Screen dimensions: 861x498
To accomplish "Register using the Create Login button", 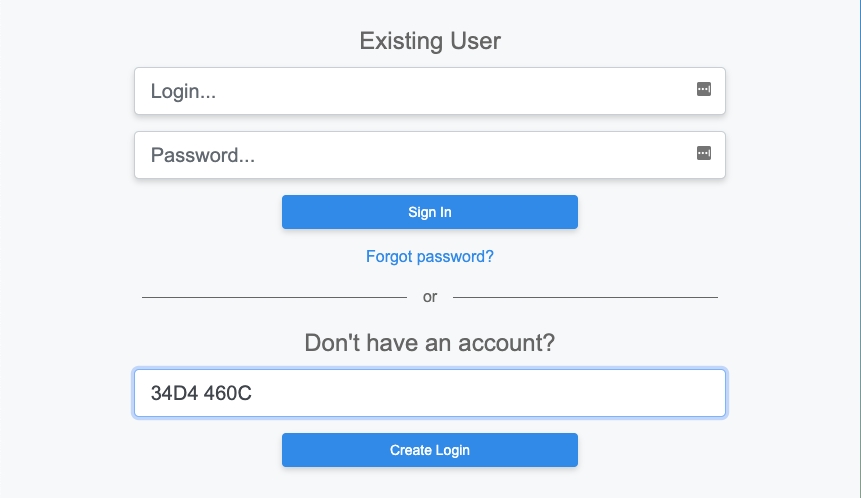I will [430, 450].
